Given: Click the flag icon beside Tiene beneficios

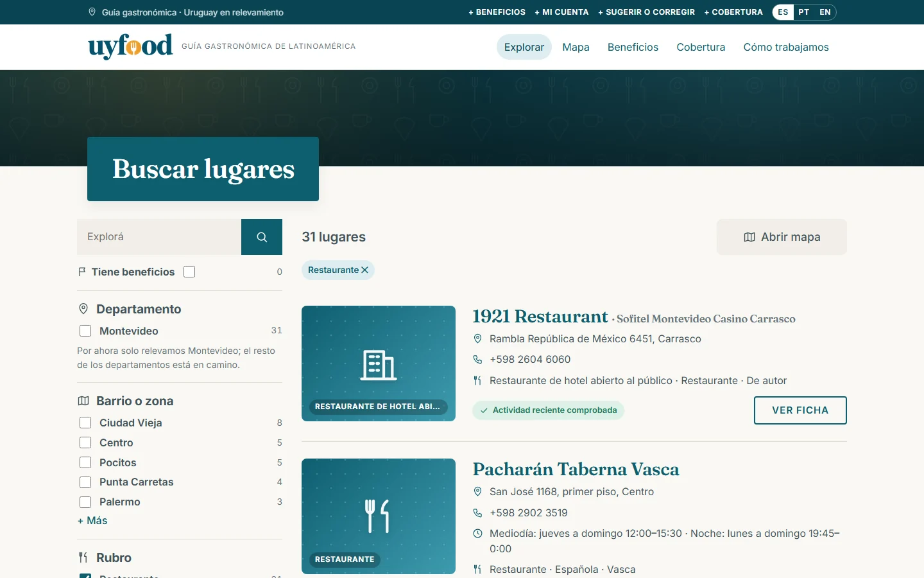Looking at the screenshot, I should [82, 272].
